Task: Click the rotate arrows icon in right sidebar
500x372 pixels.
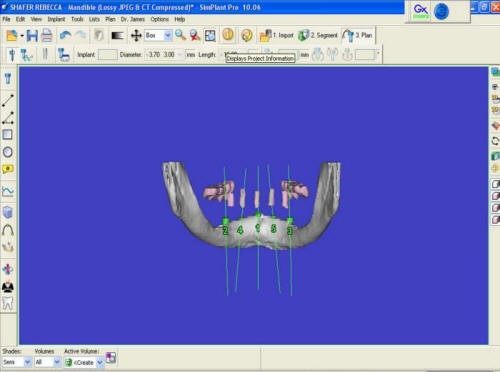Action: pyautogui.click(x=495, y=141)
